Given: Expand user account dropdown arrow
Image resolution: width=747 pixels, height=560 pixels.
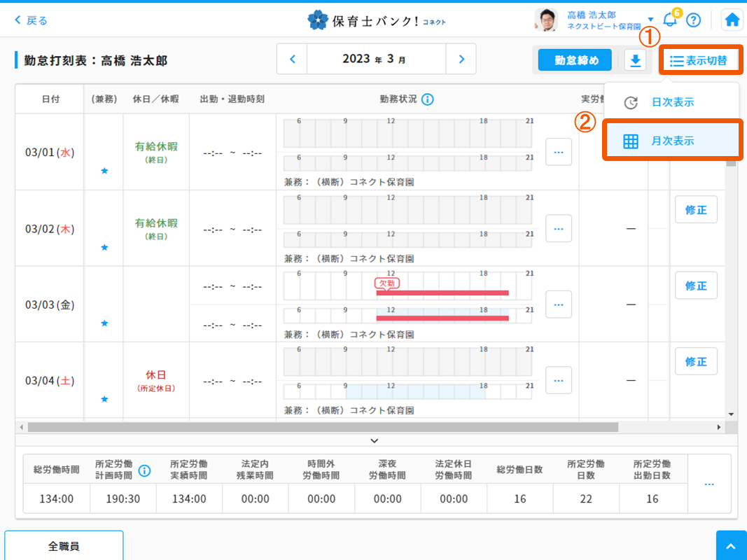Looking at the screenshot, I should coord(650,20).
